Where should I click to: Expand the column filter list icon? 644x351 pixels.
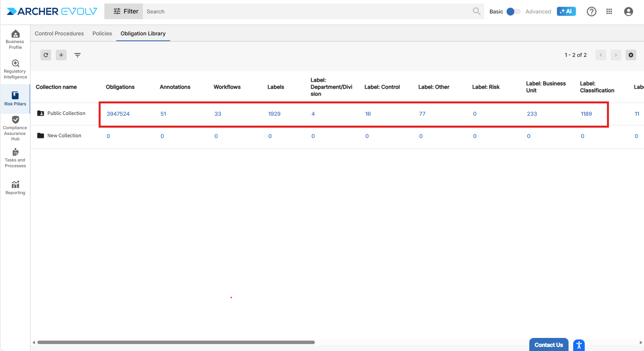(x=77, y=55)
